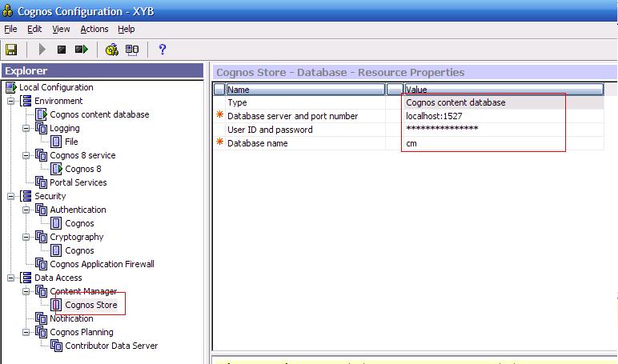Click the Type property label

237,102
